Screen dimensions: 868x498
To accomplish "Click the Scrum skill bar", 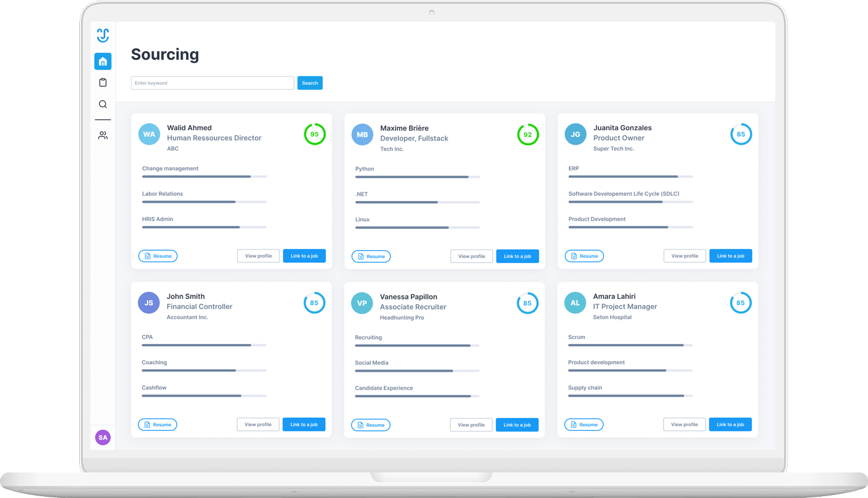I will coord(630,345).
